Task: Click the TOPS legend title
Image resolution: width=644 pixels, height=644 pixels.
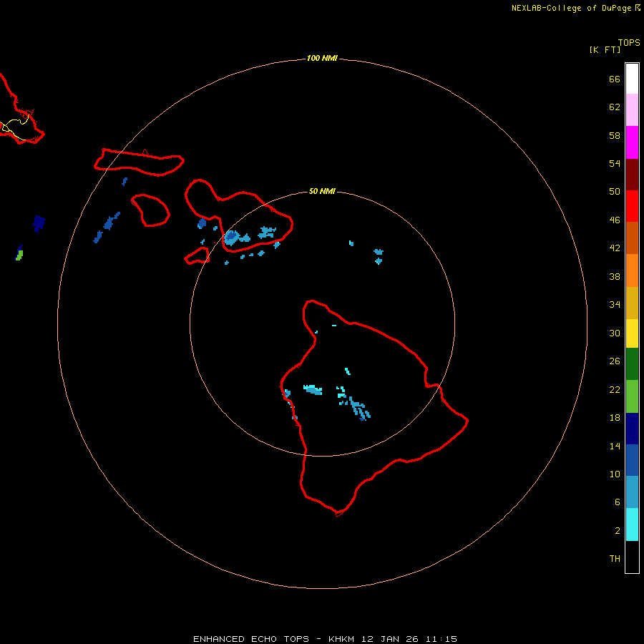Action: [629, 42]
